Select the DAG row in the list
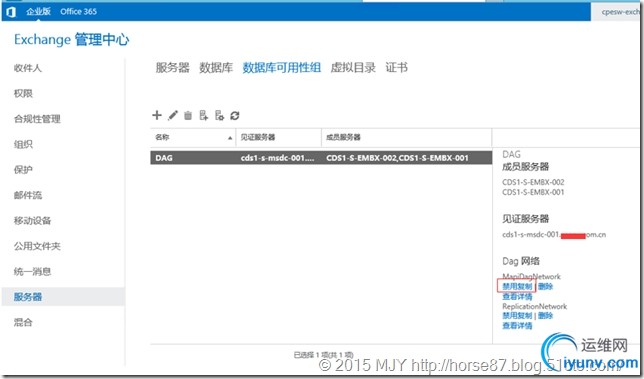This screenshot has width=644, height=379. pos(321,158)
